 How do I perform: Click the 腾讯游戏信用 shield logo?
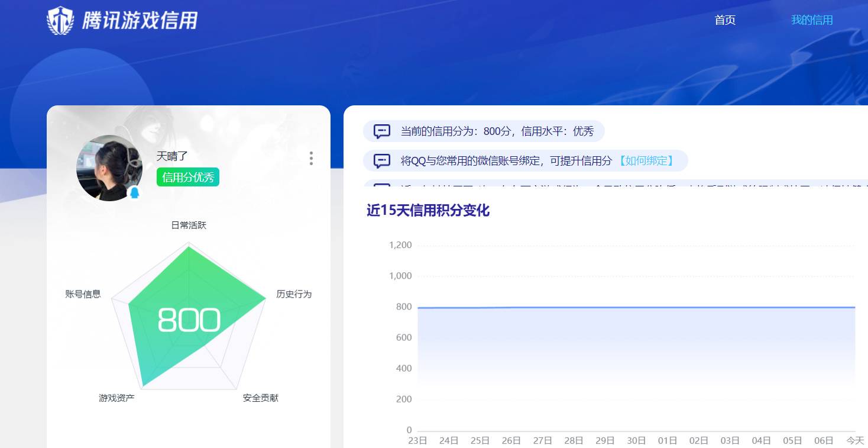(60, 21)
